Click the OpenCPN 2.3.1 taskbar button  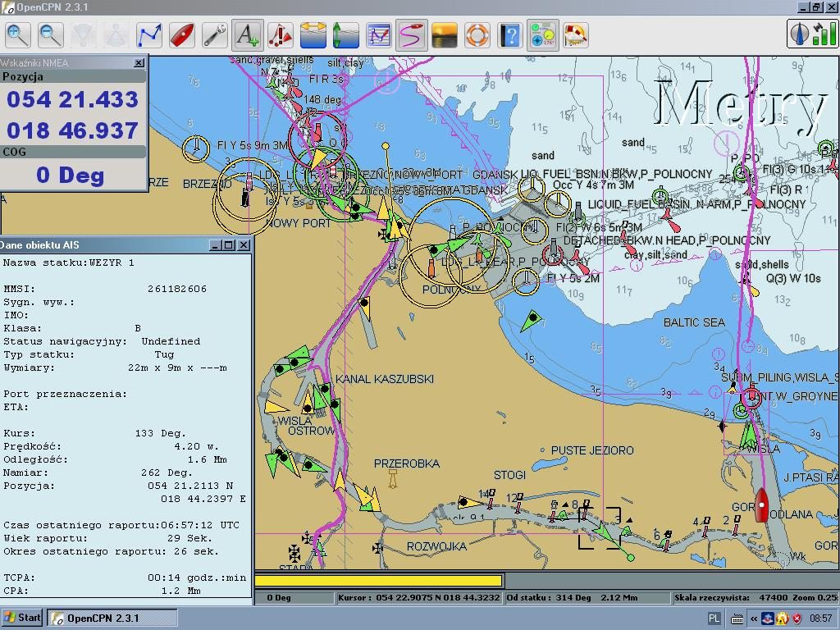tap(112, 619)
